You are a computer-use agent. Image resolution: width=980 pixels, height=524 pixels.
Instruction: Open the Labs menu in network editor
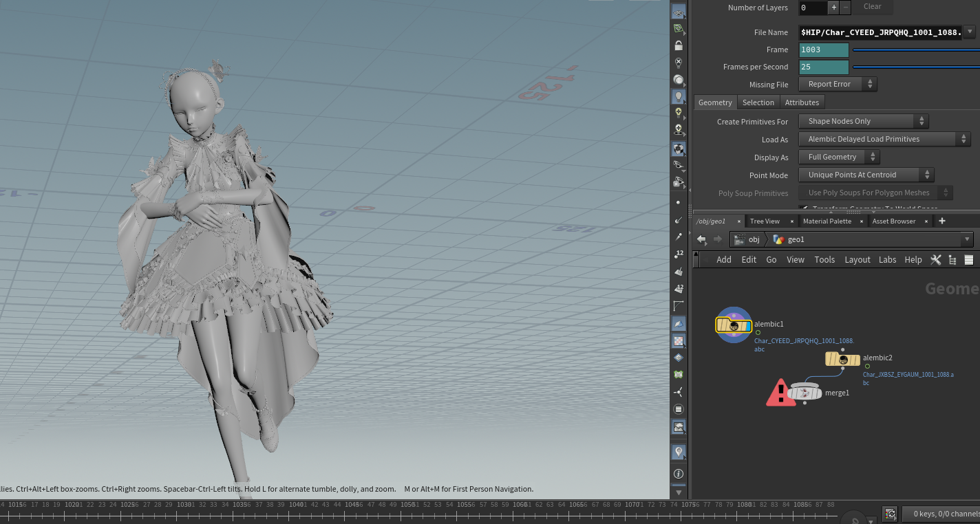887,259
